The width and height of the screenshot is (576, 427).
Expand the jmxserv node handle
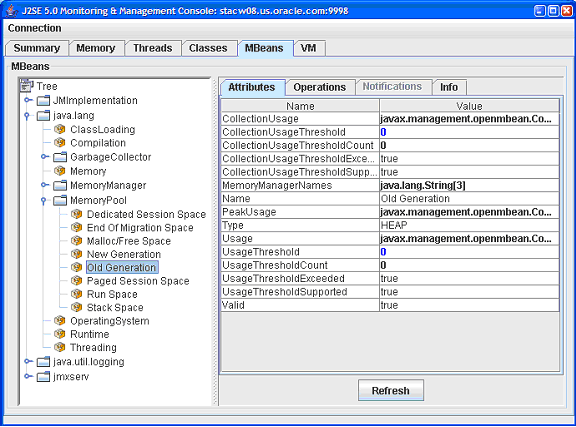pyautogui.click(x=28, y=376)
